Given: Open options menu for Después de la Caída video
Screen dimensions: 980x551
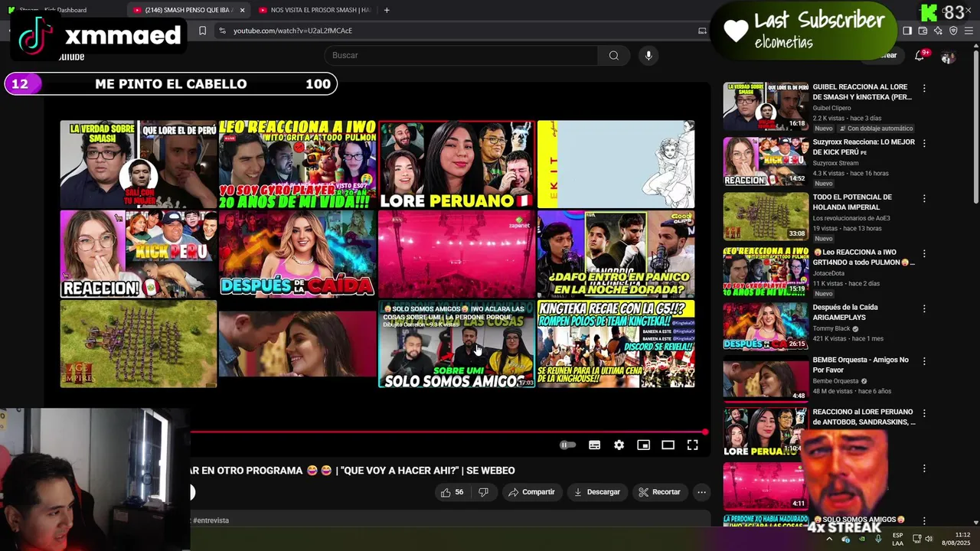Looking at the screenshot, I should click(924, 308).
